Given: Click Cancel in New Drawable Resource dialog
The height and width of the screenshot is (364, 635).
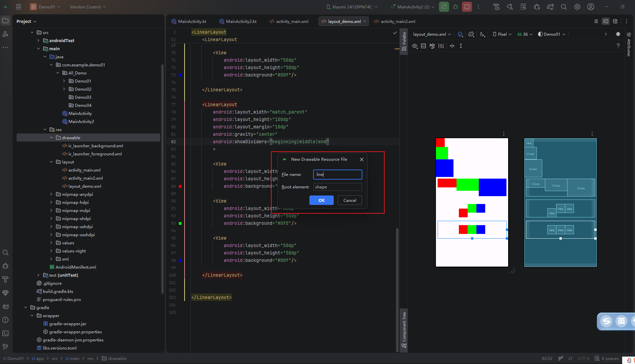Looking at the screenshot, I should pos(350,200).
